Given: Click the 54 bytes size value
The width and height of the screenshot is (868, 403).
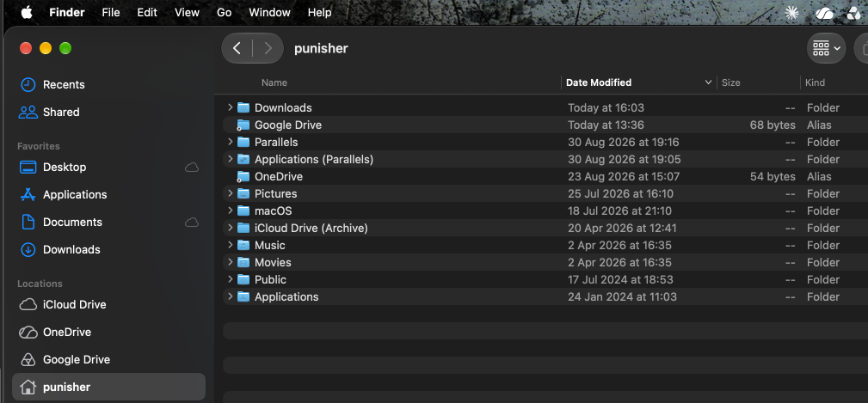Looking at the screenshot, I should pyautogui.click(x=773, y=177).
